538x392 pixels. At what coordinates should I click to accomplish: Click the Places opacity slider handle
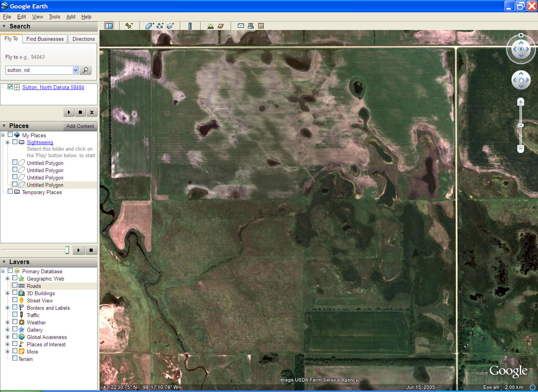(67, 250)
